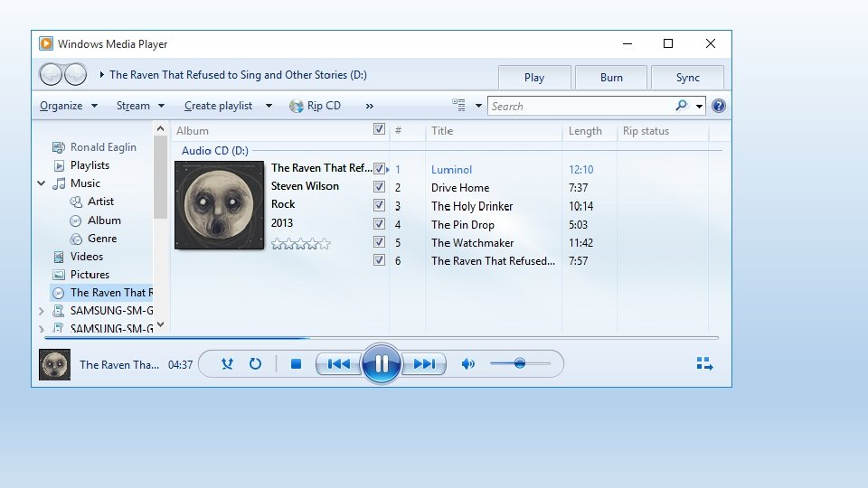Image resolution: width=868 pixels, height=488 pixels.
Task: Show more commands via the chevron
Action: 369,107
